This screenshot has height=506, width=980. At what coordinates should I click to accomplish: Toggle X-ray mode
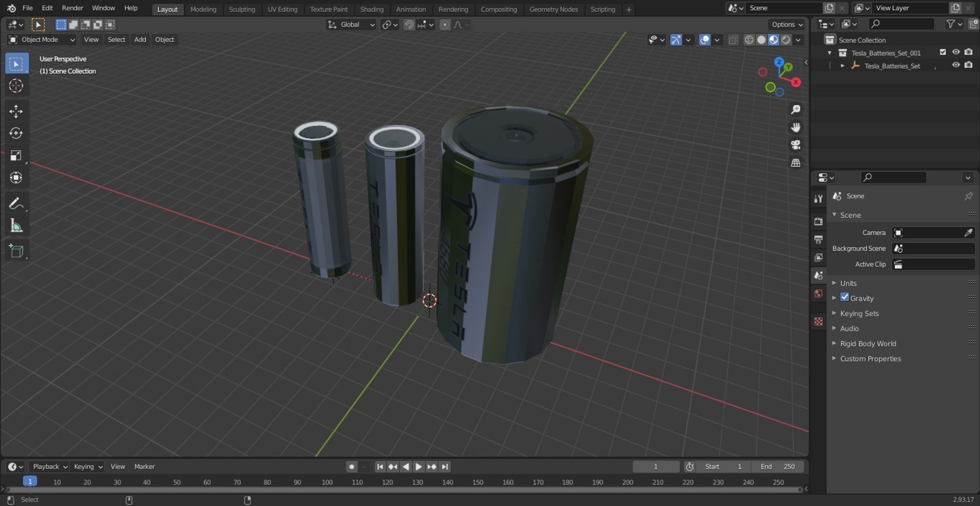click(x=733, y=40)
